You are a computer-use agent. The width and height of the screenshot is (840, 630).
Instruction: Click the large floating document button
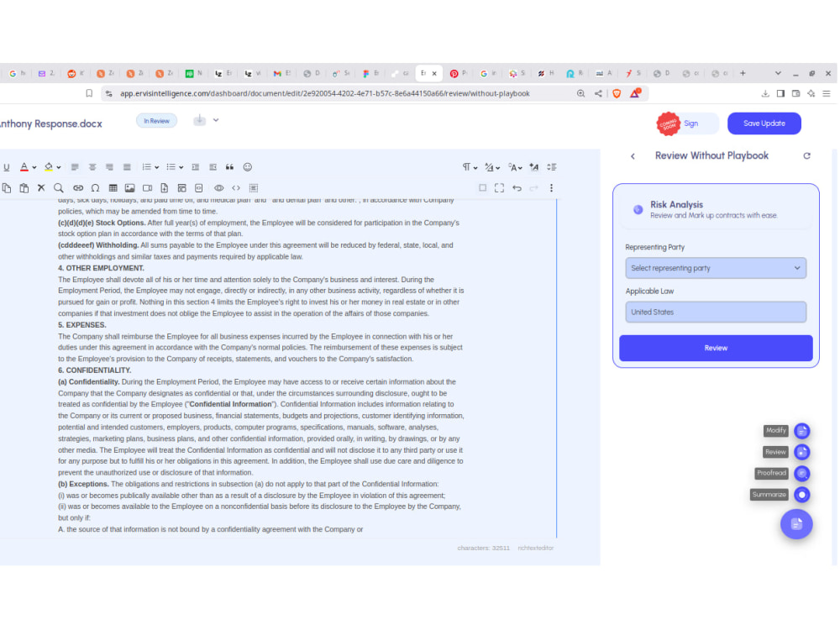pyautogui.click(x=796, y=524)
